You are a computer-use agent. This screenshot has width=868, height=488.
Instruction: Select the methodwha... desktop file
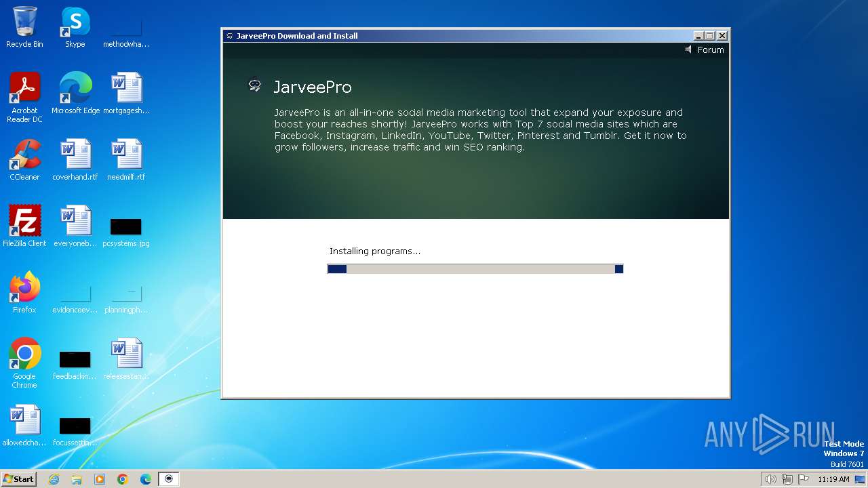126,33
